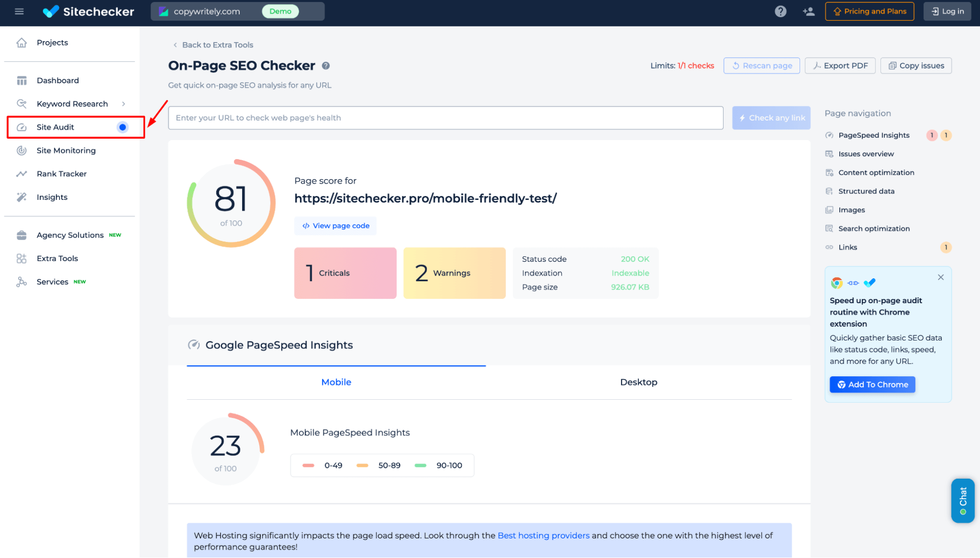Click the red 0-49 legend swatch
Screen dimensions: 980x558
click(308, 465)
